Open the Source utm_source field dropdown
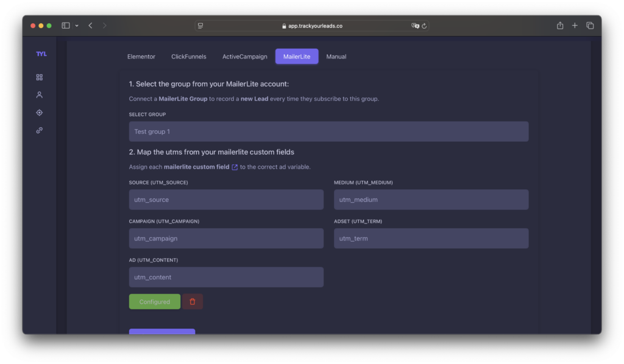Viewport: 624px width, 364px height. coord(226,200)
